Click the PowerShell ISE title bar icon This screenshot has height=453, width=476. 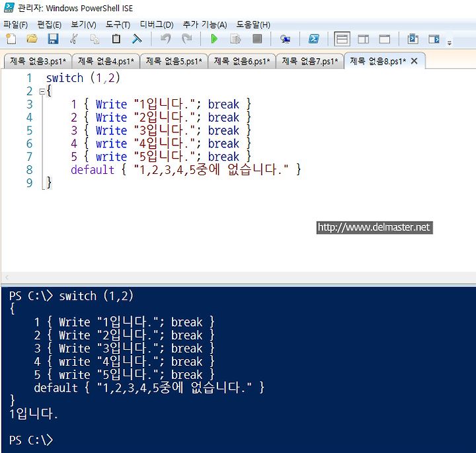[x=9, y=7]
